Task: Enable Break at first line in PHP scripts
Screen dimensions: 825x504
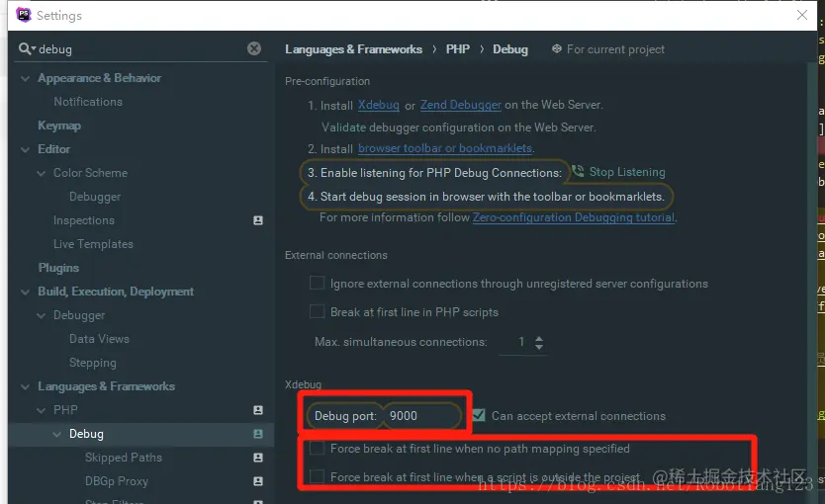Action: [x=317, y=311]
